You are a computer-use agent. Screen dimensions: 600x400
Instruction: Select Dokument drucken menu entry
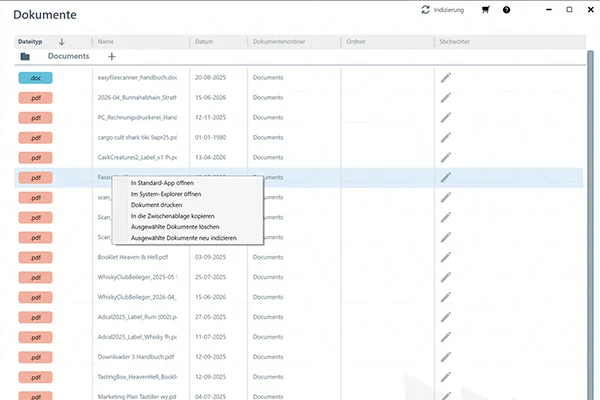pos(156,205)
